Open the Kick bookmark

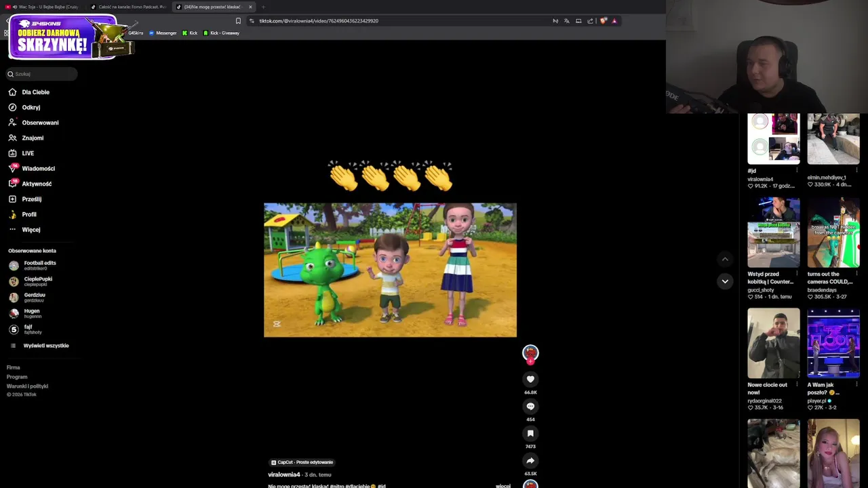pyautogui.click(x=190, y=33)
